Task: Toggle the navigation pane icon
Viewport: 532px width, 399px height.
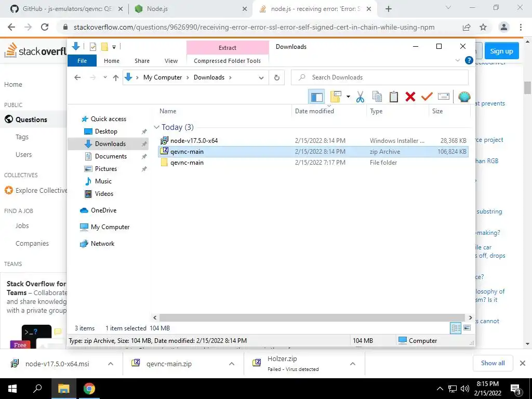Action: pos(316,97)
